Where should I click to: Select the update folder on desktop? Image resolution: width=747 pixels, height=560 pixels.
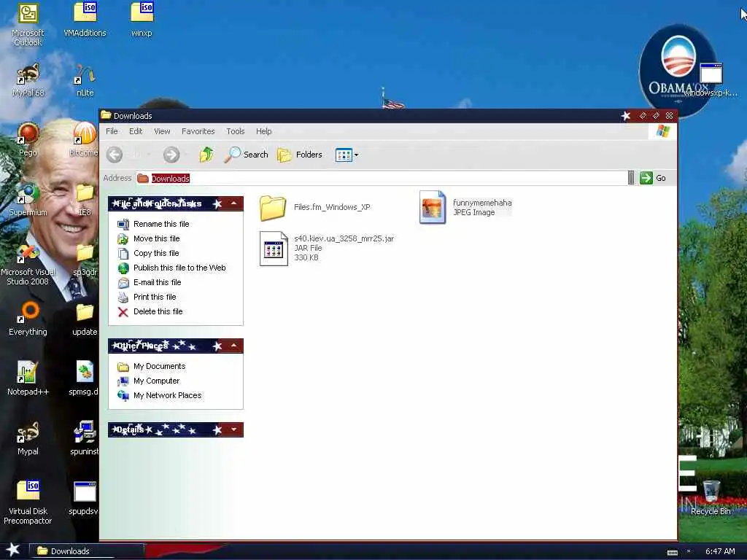(85, 320)
